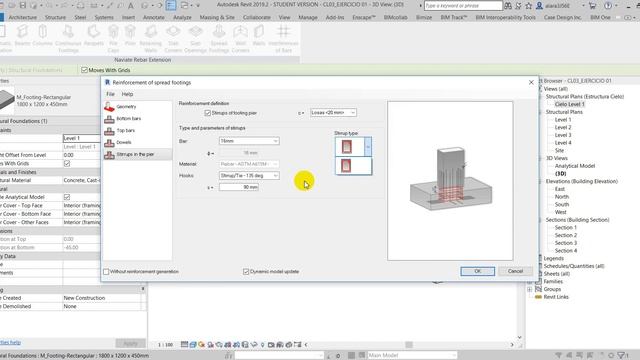Select Analytical Model view in Project Browser
The height and width of the screenshot is (360, 640).
click(575, 166)
